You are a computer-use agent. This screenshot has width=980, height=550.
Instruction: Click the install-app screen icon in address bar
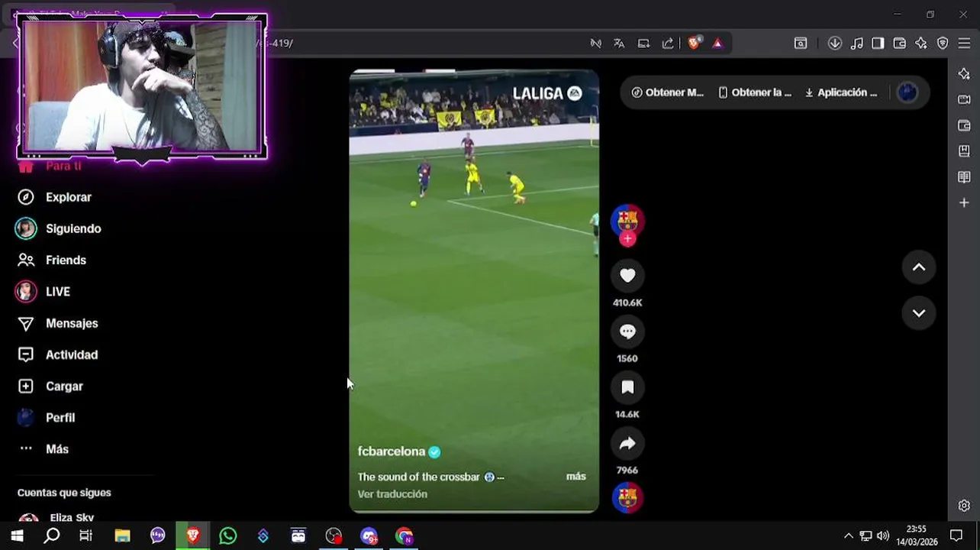click(643, 44)
